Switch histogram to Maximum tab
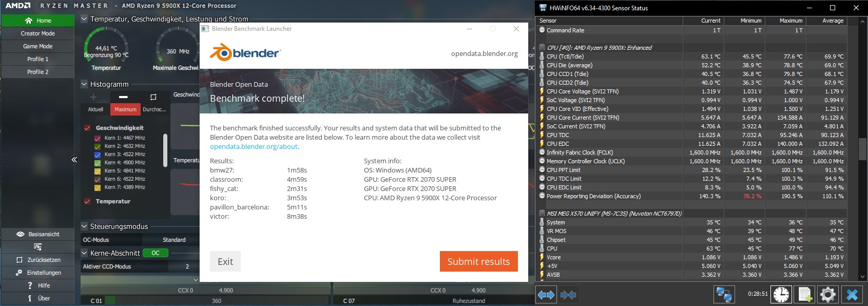The image size is (868, 306). [x=125, y=109]
